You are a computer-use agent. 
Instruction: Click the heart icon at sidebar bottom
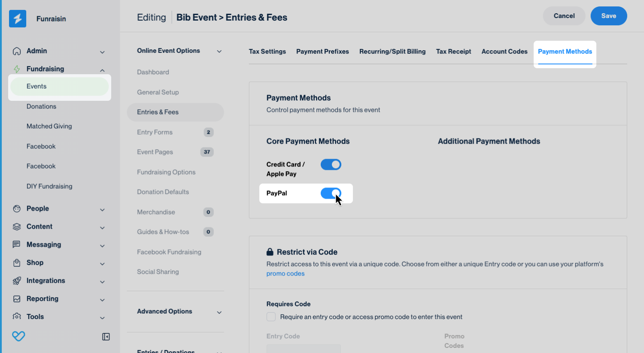(x=18, y=336)
